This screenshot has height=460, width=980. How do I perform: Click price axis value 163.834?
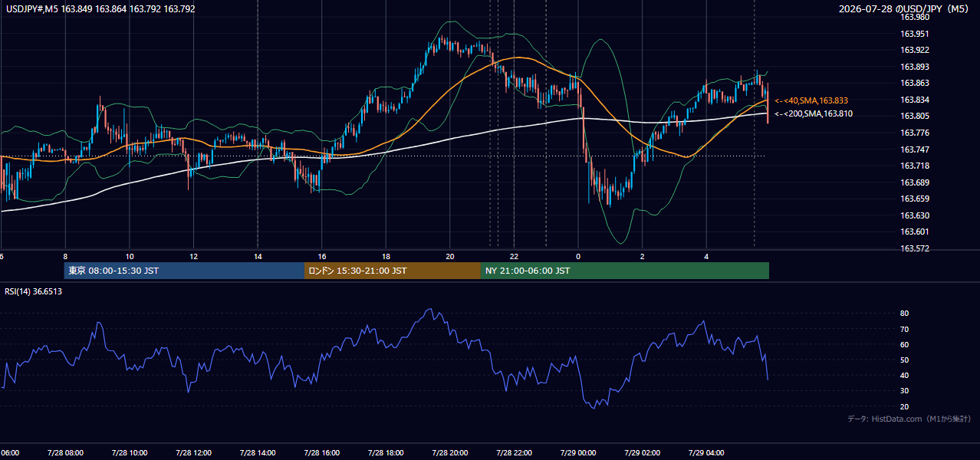point(914,100)
